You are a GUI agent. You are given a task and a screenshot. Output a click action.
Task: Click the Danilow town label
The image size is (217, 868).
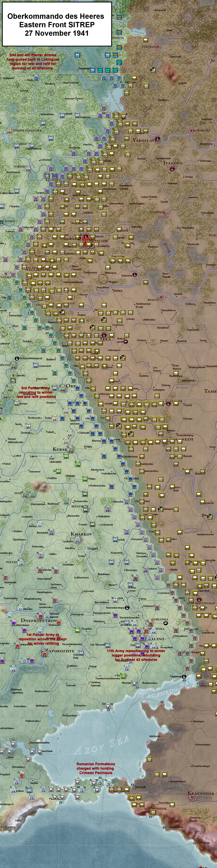coord(163,100)
